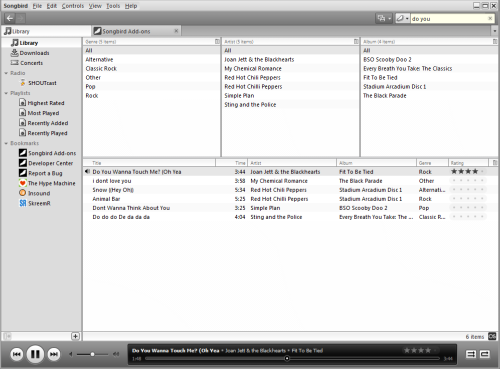
Task: Filter by Fit To Be Tied album
Action: click(429, 77)
